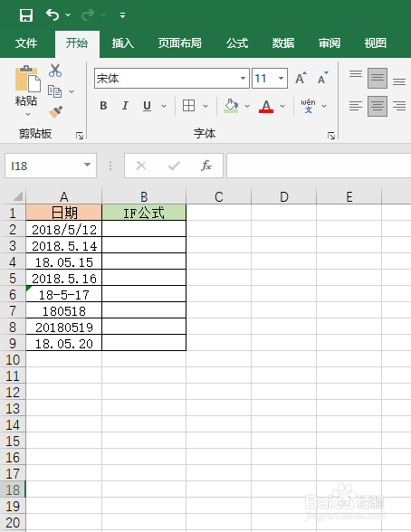Click the Enter checkmark in formula bar
Screen dimensions: 411x532
pyautogui.click(x=174, y=166)
